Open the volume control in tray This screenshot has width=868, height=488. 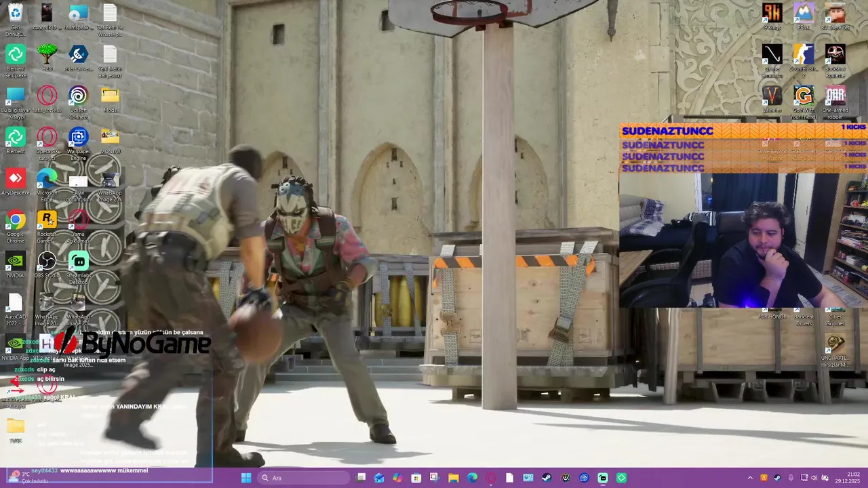(x=814, y=478)
